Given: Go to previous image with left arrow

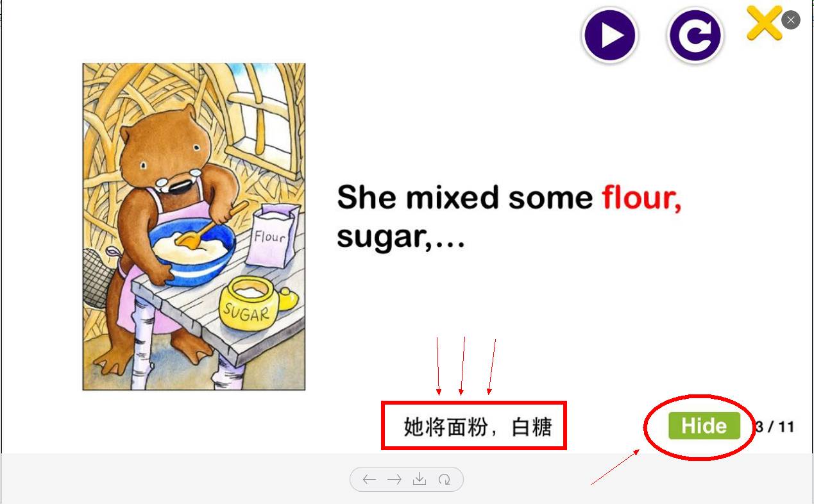Looking at the screenshot, I should (x=369, y=480).
